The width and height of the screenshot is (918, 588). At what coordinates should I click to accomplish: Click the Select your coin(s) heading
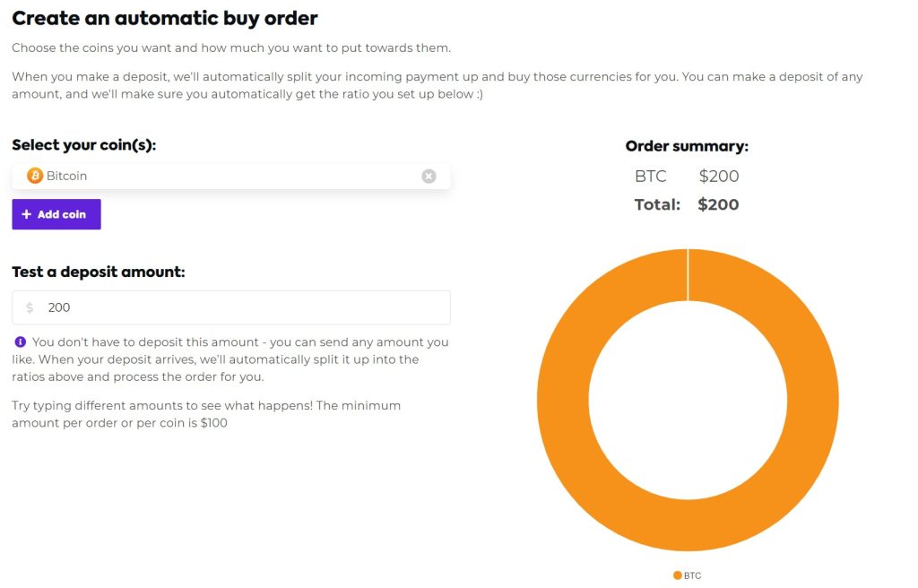click(x=84, y=145)
